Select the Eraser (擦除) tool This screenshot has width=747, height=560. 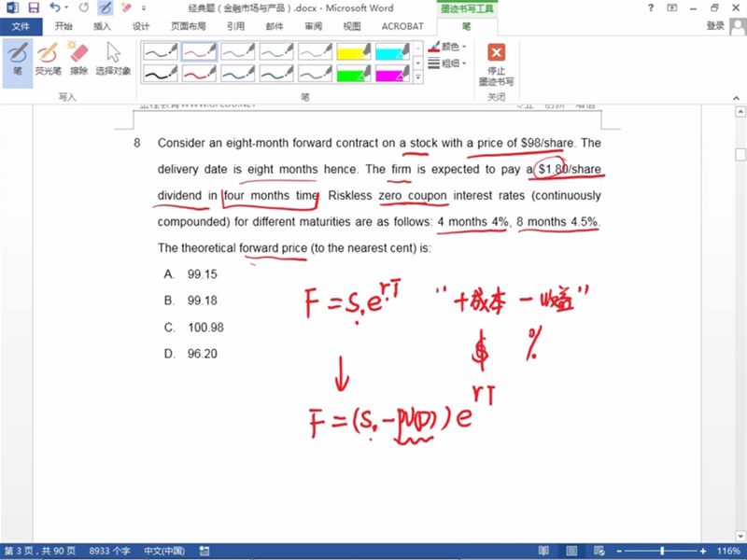[79, 59]
